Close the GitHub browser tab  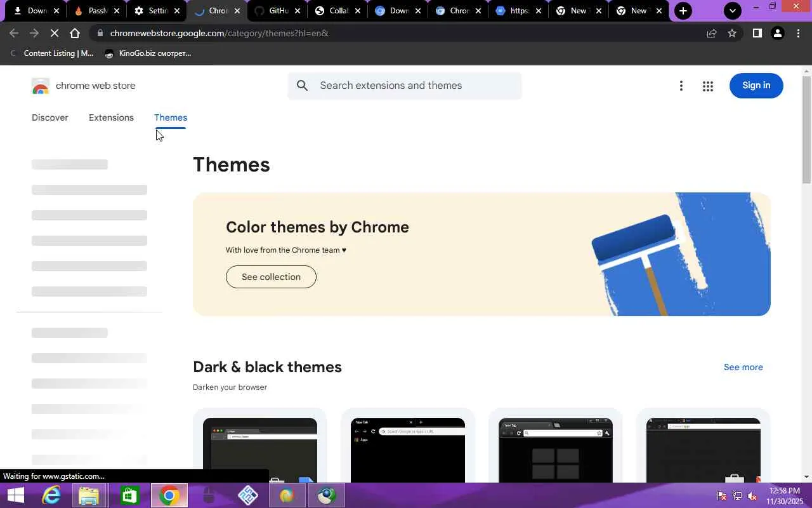point(298,11)
